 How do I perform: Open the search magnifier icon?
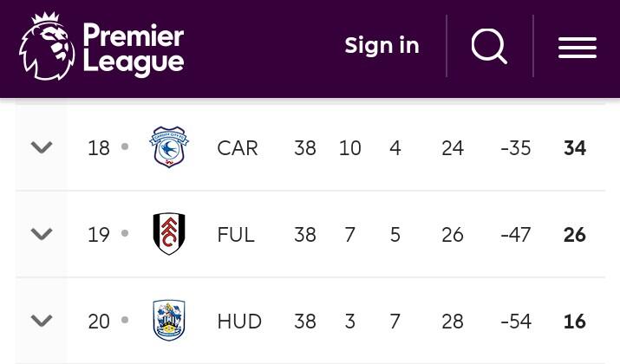click(x=489, y=46)
